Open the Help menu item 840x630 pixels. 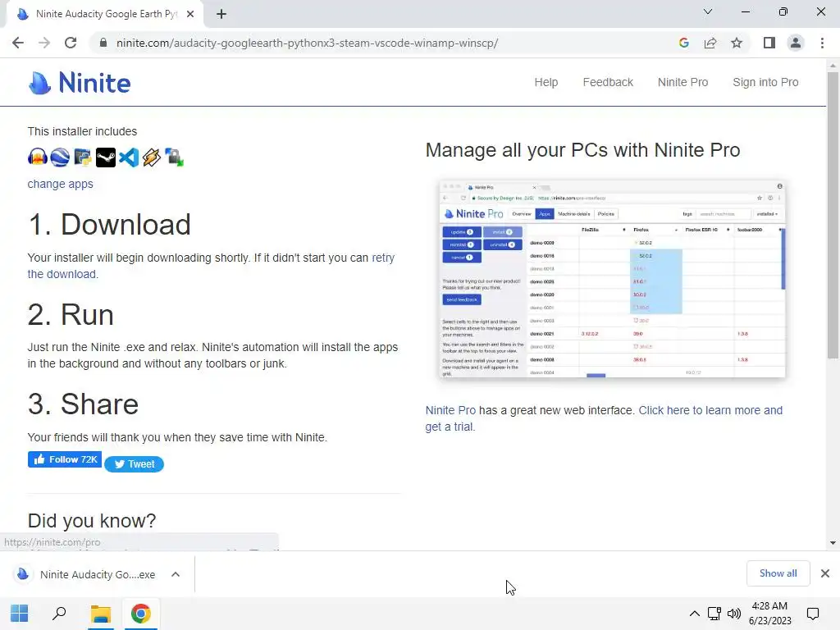tap(546, 83)
